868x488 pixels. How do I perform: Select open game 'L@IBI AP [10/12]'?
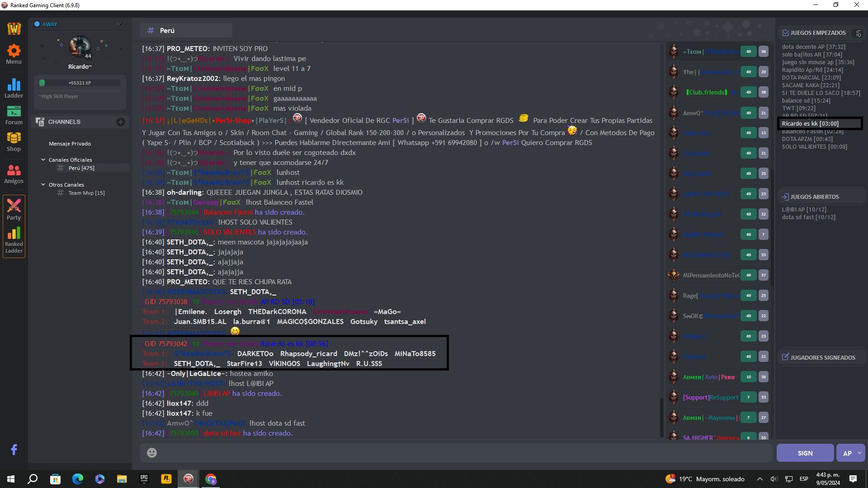click(804, 209)
